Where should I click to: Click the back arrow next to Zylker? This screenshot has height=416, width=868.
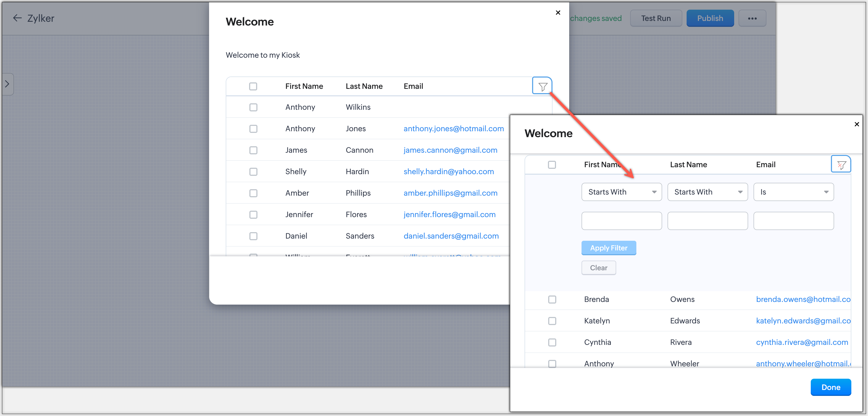[17, 18]
